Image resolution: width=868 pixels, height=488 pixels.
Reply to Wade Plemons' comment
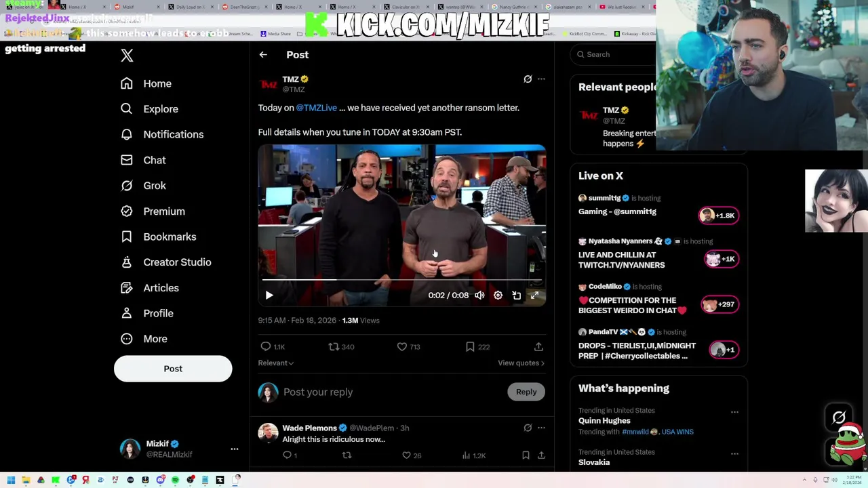(x=290, y=455)
